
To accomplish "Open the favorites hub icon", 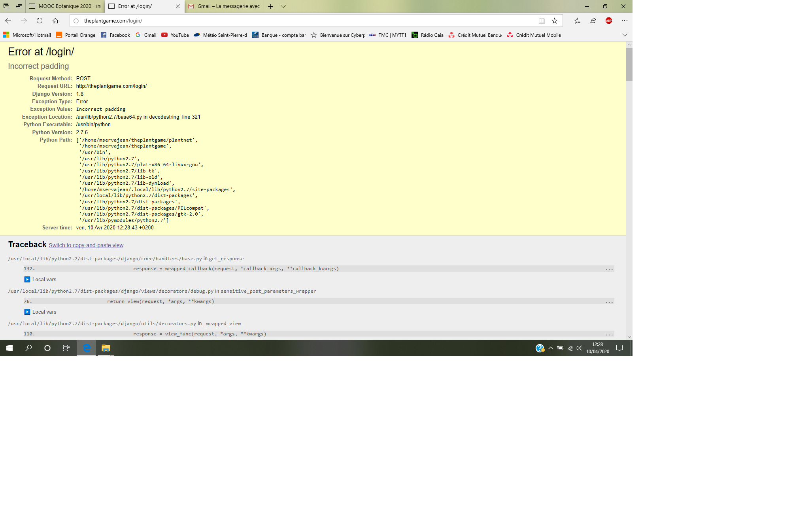I will tap(577, 21).
